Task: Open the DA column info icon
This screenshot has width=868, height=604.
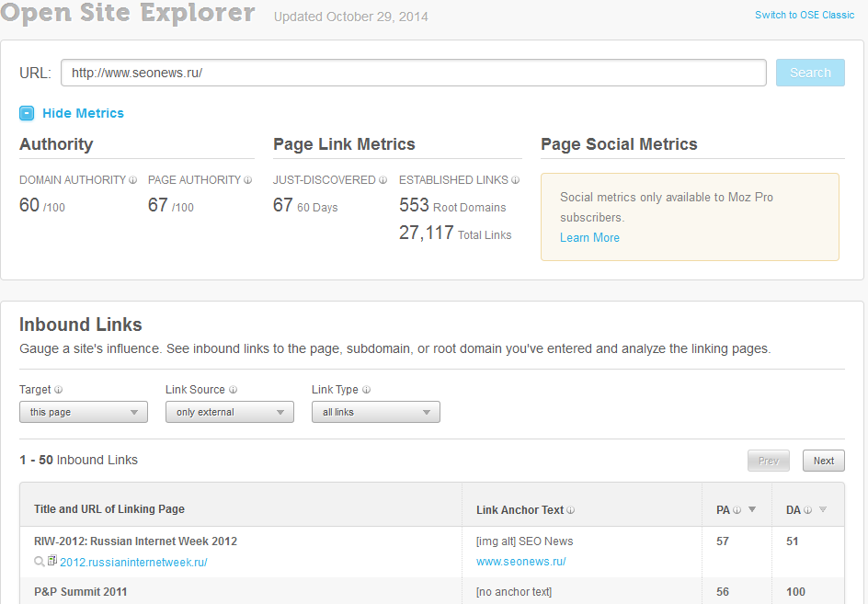Action: 807,510
